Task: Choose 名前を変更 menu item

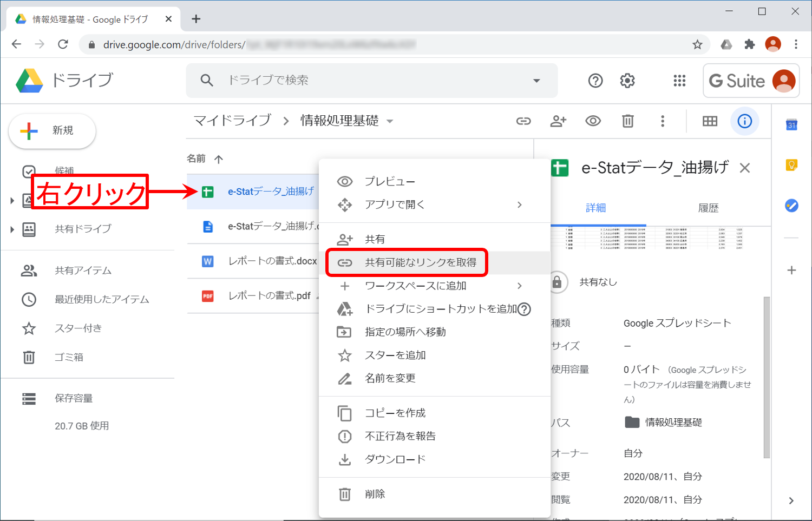Action: point(435,379)
